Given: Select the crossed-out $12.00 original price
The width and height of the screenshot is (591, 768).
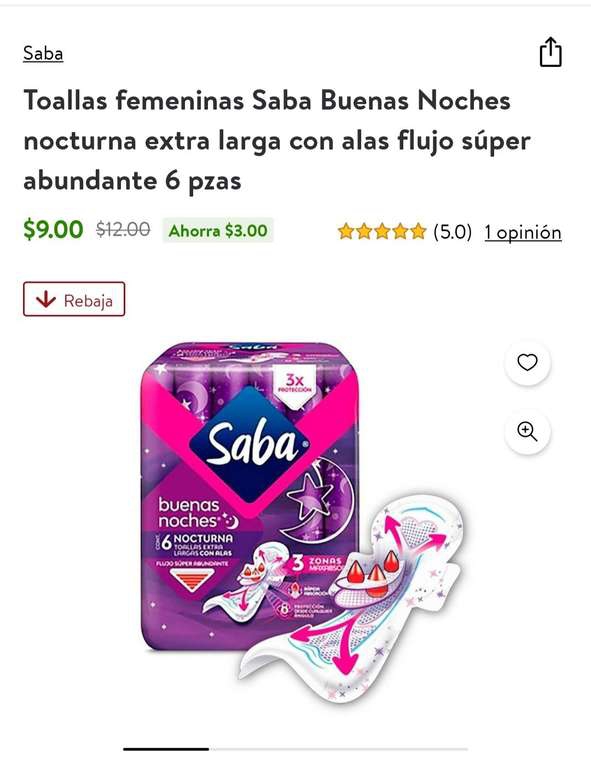Looking at the screenshot, I should click(123, 229).
